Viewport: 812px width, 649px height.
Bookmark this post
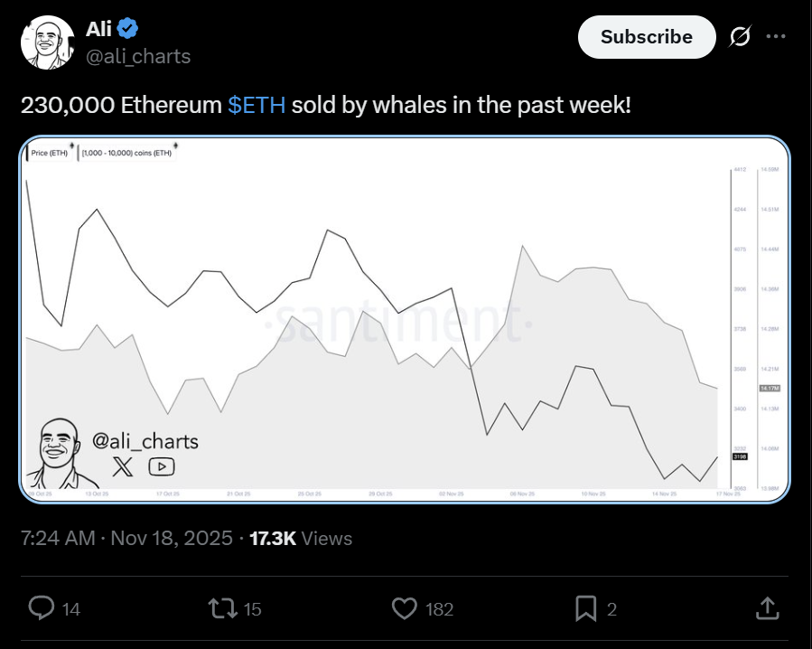pyautogui.click(x=587, y=608)
